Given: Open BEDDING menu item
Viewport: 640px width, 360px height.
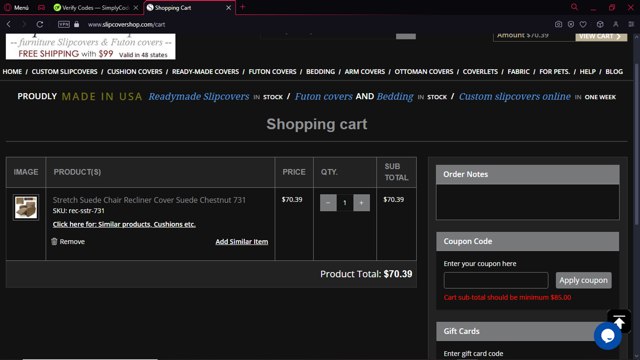Looking at the screenshot, I should (x=320, y=71).
